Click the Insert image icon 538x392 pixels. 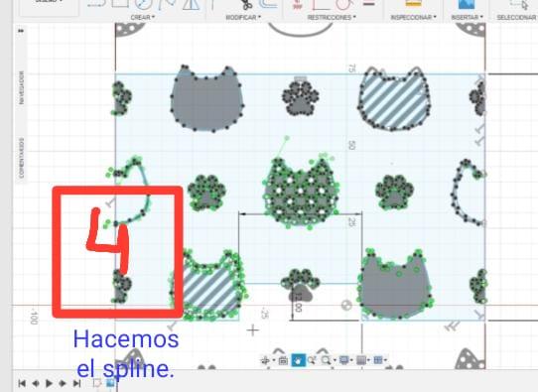coord(467,4)
